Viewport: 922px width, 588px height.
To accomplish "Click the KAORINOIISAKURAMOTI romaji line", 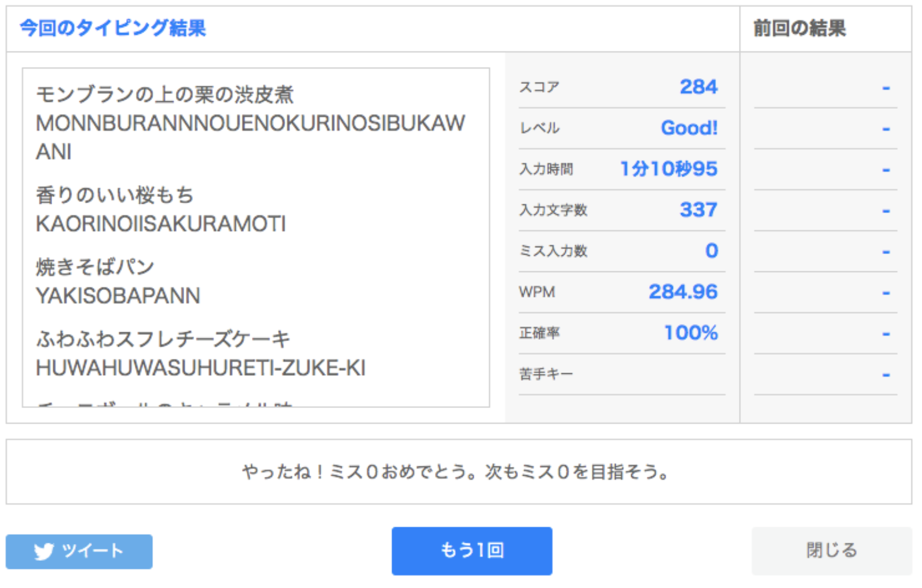I will (161, 224).
